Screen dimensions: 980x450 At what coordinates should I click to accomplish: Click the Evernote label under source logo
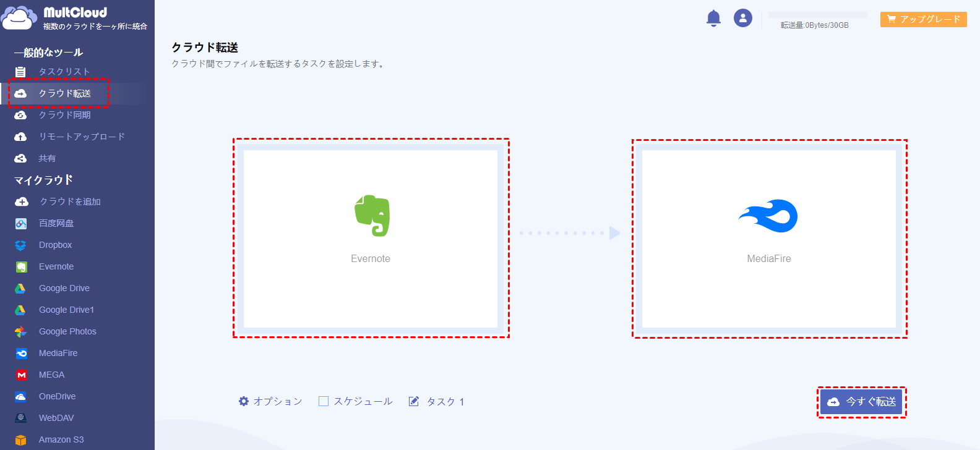tap(371, 258)
